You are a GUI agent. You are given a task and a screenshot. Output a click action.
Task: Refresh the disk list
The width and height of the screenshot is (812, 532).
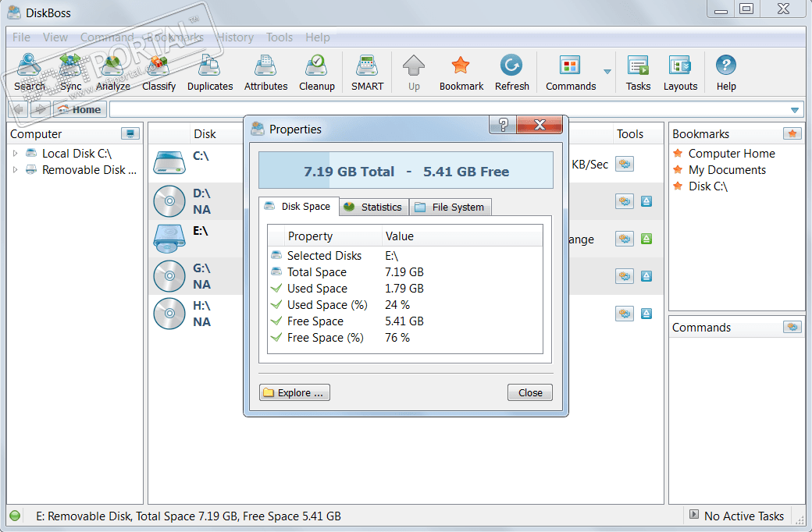[511, 73]
